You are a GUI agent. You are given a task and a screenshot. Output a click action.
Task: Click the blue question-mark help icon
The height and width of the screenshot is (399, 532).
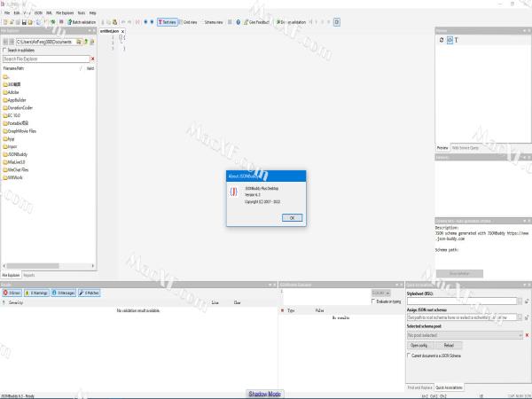pyautogui.click(x=239, y=22)
